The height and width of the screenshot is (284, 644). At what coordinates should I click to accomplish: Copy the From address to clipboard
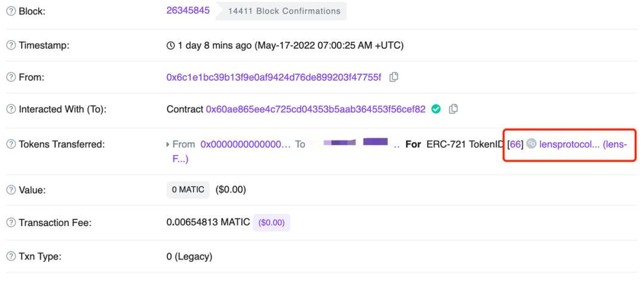pyautogui.click(x=394, y=77)
